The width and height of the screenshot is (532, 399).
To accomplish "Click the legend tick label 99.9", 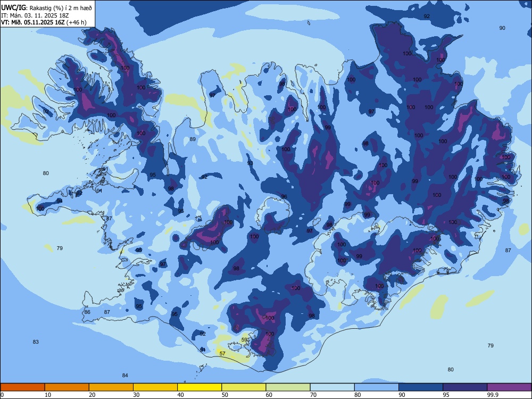I will point(493,395).
